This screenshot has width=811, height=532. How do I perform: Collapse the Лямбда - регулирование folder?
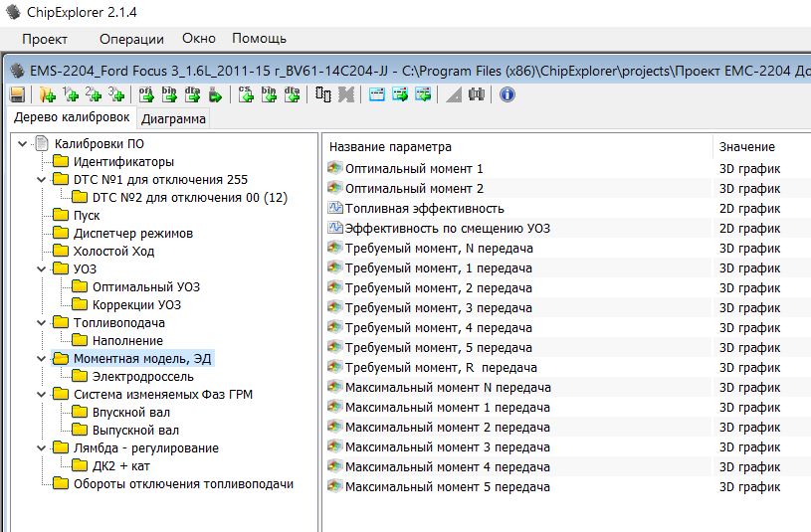41,448
